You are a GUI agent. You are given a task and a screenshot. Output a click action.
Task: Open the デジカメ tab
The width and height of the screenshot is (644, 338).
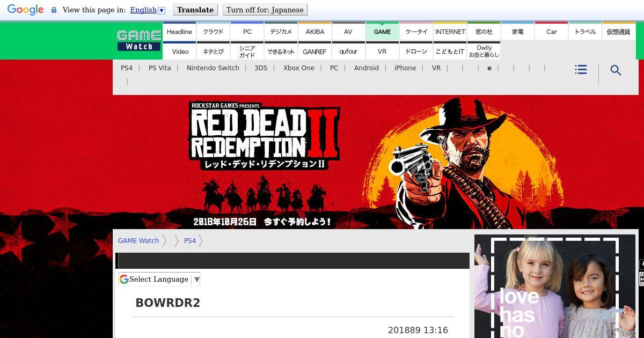click(x=281, y=31)
